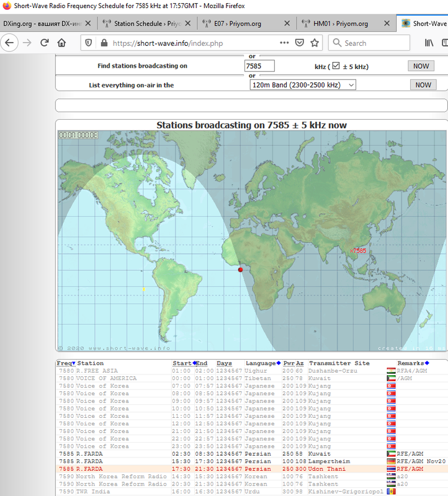
Task: Click the Az column header
Action: tap(300, 363)
